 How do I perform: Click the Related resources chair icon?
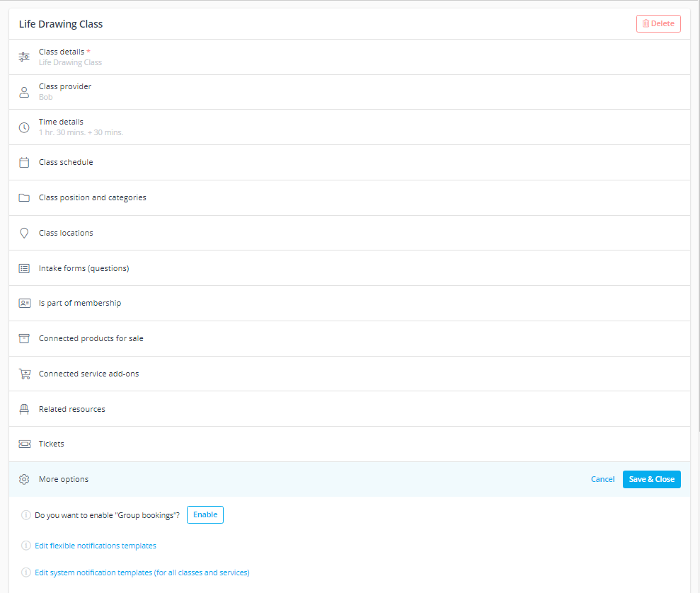click(24, 409)
